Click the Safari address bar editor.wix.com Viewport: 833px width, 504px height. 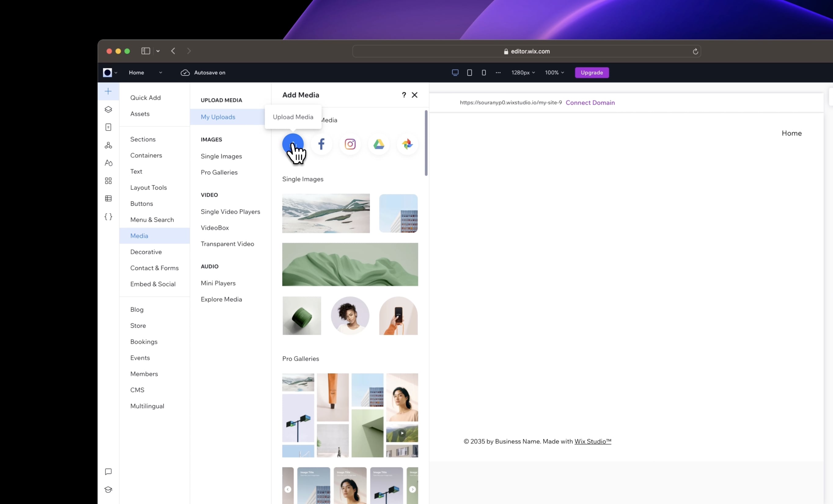click(527, 51)
